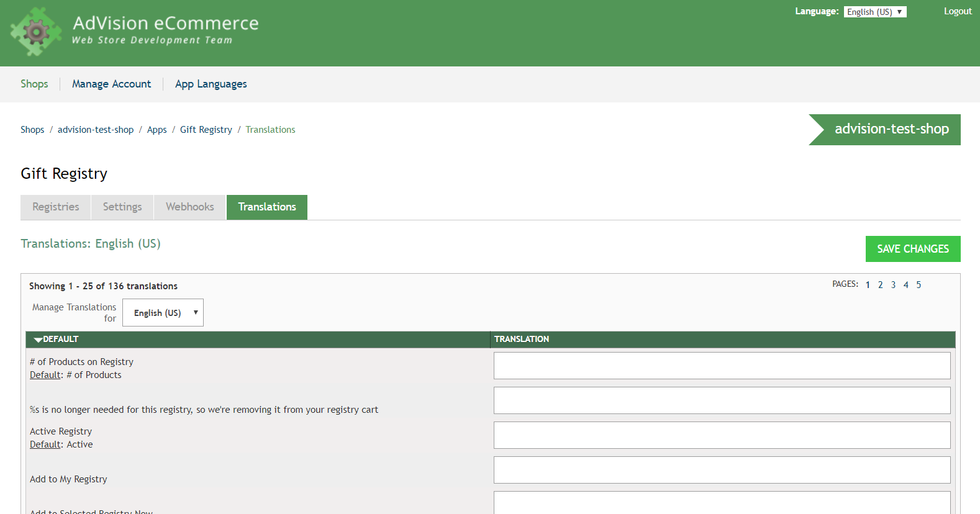Select the Webhooks tab

[x=189, y=207]
